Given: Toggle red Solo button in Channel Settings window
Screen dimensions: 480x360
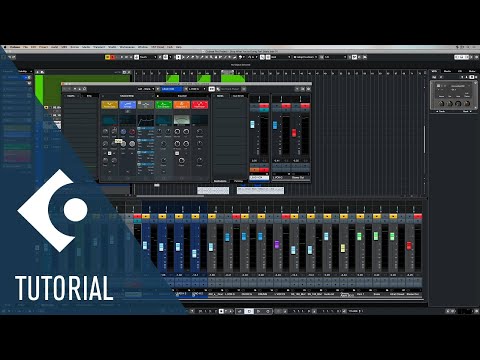Looking at the screenshot, I should [x=264, y=106].
